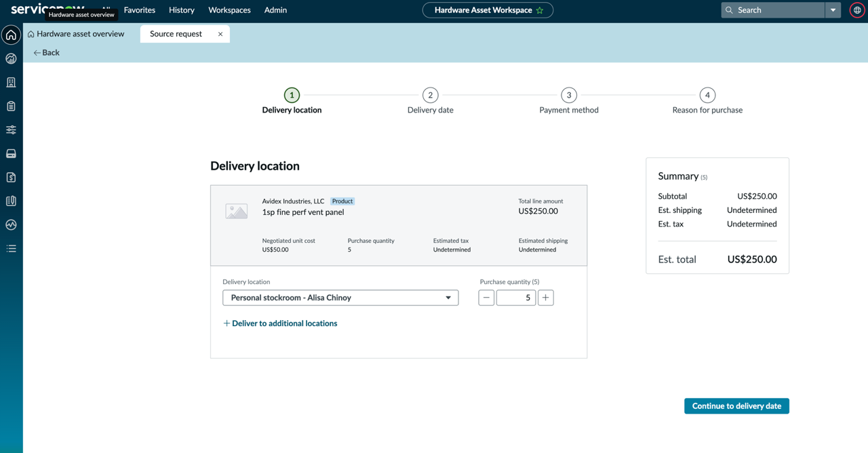Viewport: 868px width, 453px height.
Task: Open the activity pulse icon in sidebar
Action: click(x=11, y=225)
